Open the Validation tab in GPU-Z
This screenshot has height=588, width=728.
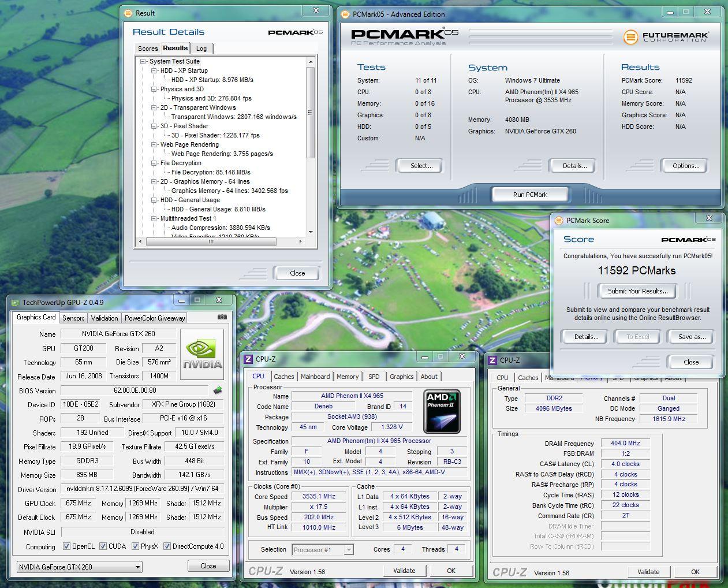pos(104,318)
